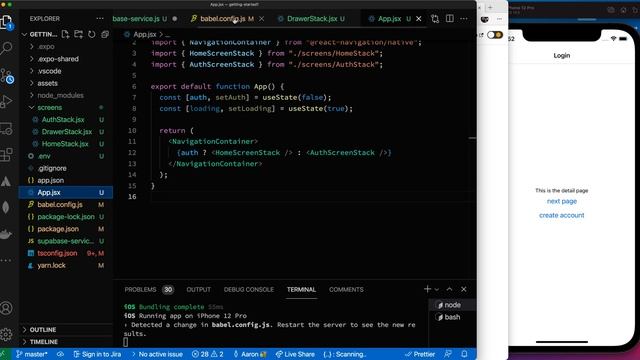Image resolution: width=640 pixels, height=360 pixels.
Task: Click New File icon in Explorer header
Action: [x=65, y=34]
